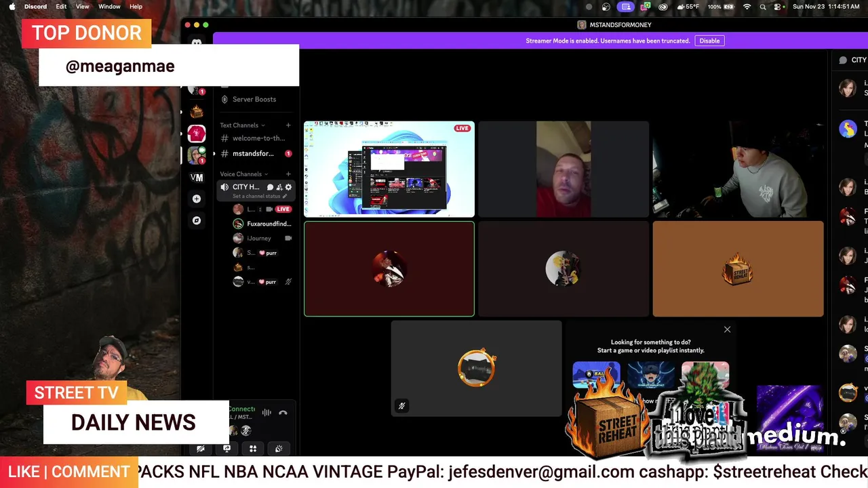Open the mstandsfor... text channel
868x488 pixels.
tap(256, 154)
